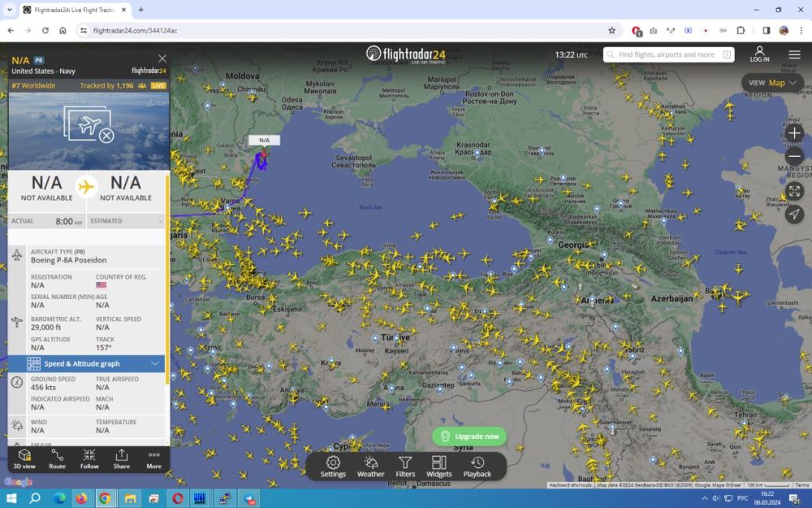Open the LOG IN menu
The image size is (812, 508).
(x=759, y=54)
